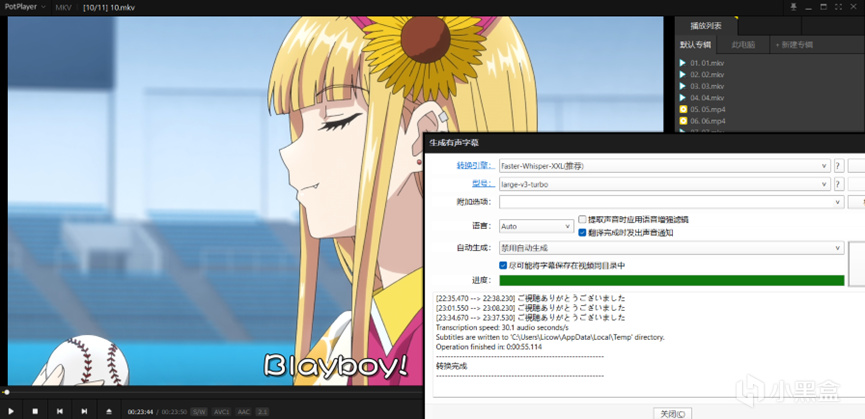Expand the Faster-Whisper-XXL(推荐) engine dropdown
The image size is (865, 419).
[664, 165]
